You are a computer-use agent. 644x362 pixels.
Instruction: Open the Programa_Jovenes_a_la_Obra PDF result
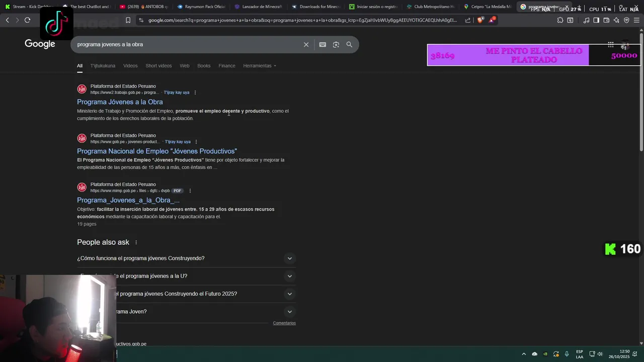(128, 200)
